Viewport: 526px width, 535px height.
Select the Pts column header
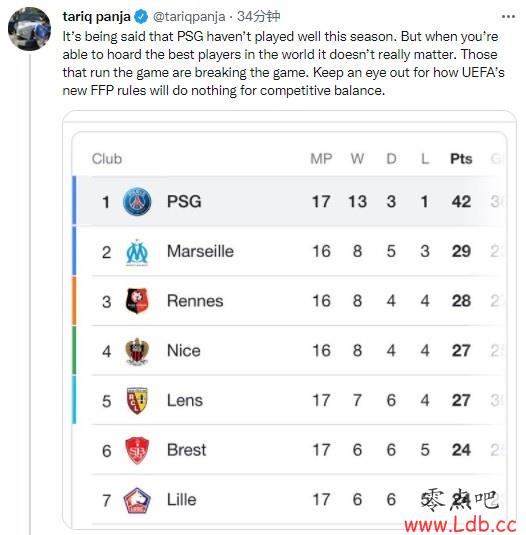click(x=461, y=159)
